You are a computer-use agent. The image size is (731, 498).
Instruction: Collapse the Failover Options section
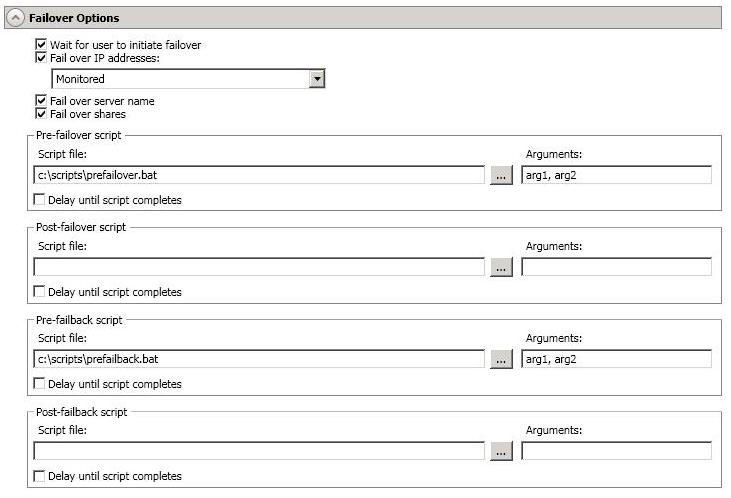pyautogui.click(x=15, y=18)
